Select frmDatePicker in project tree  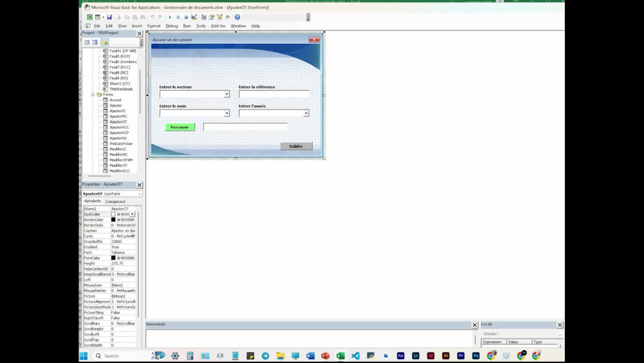[x=121, y=144]
